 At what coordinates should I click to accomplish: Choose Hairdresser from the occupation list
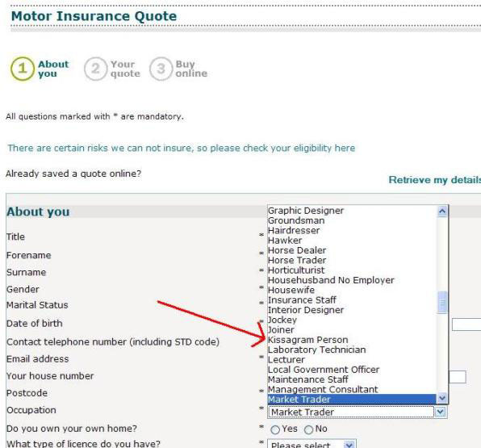coord(294,230)
